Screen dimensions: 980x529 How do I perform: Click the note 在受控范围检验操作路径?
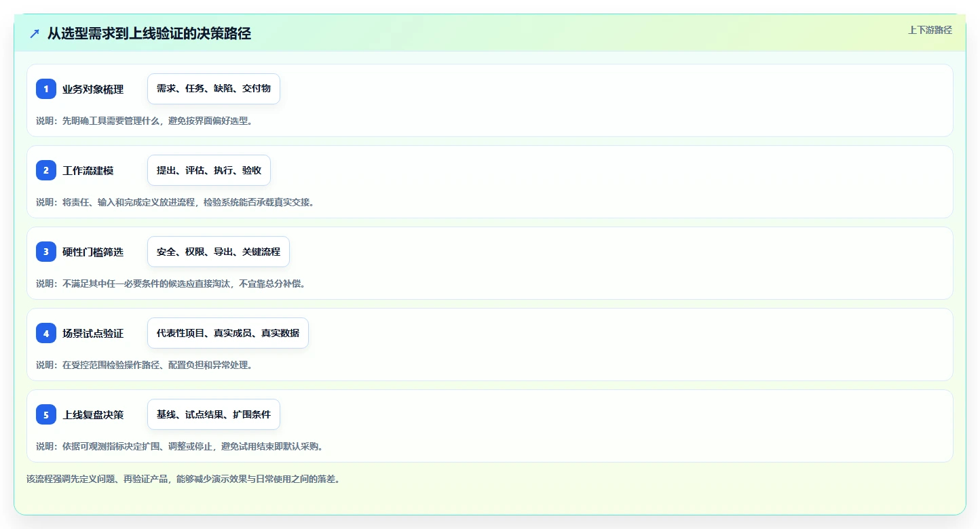pos(112,365)
